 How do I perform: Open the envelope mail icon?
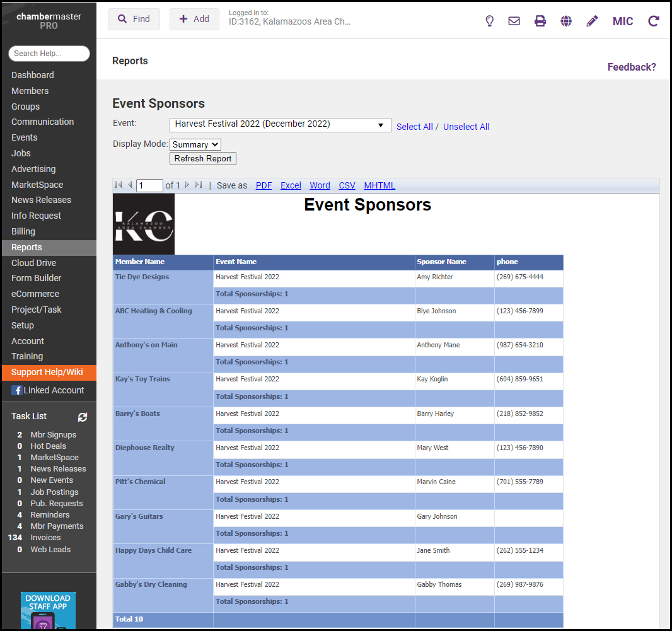click(x=514, y=21)
